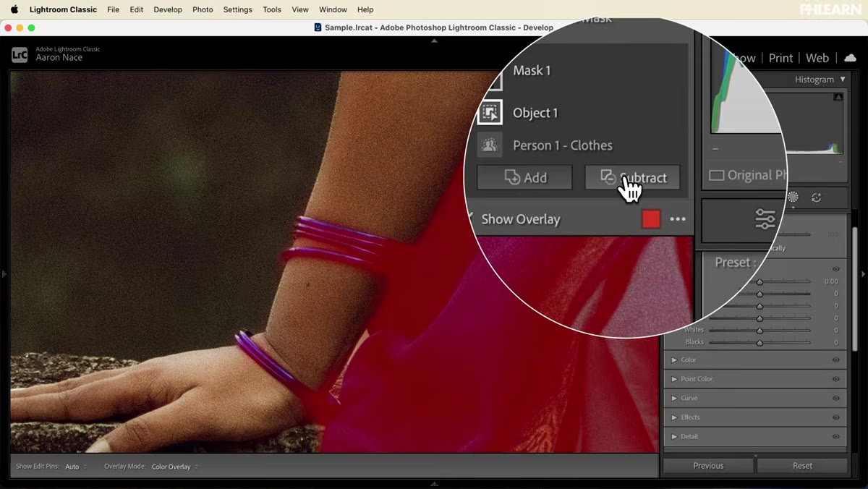Open the View menu

pos(300,9)
